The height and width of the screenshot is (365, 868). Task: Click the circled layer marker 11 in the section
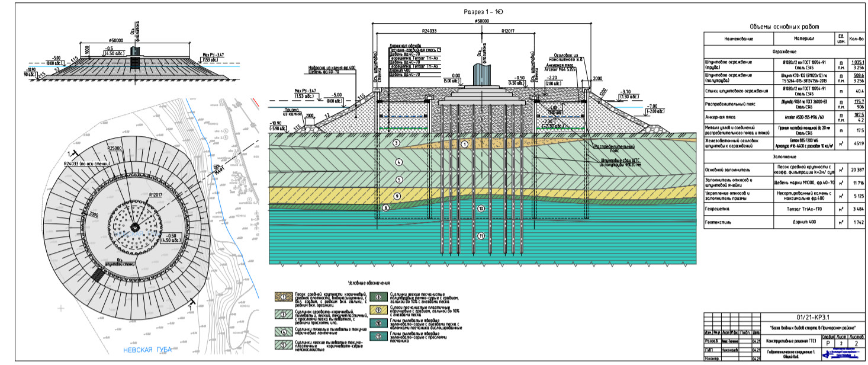click(x=481, y=236)
